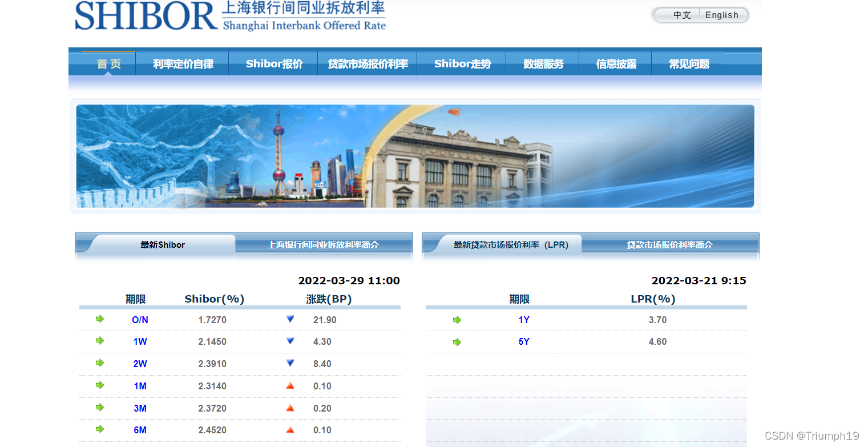Switch language to English

(722, 15)
